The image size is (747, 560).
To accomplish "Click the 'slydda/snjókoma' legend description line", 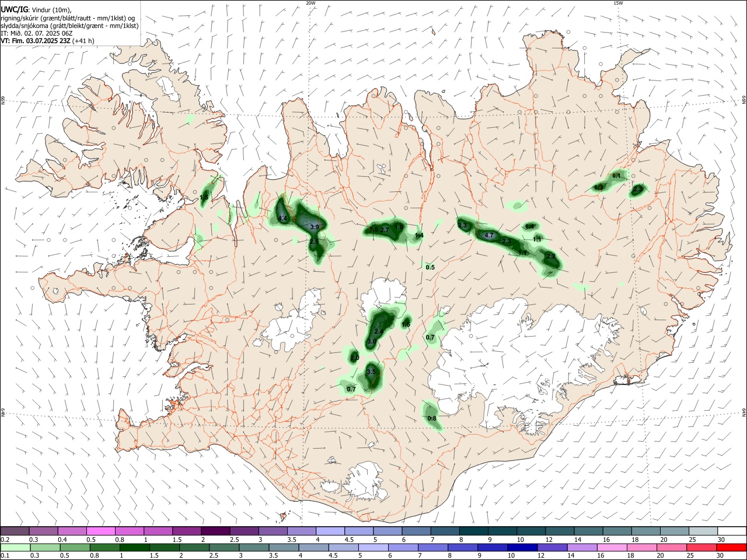I will pos(69,26).
